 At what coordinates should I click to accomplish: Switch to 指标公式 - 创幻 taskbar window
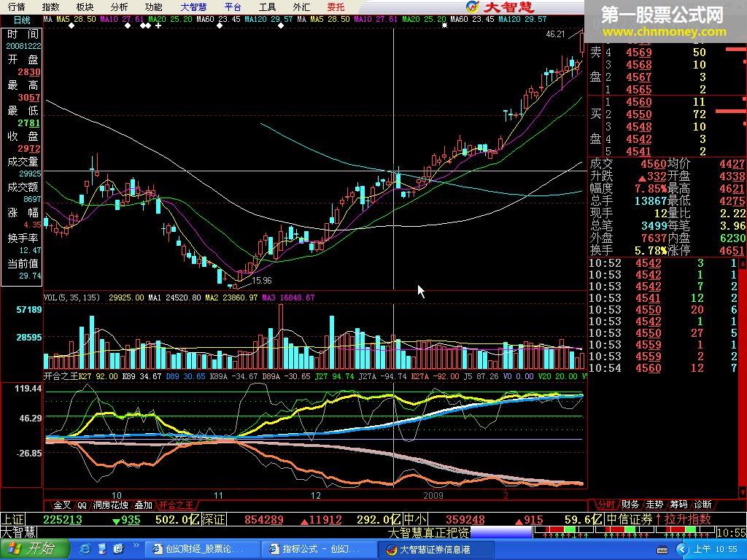(x=318, y=550)
